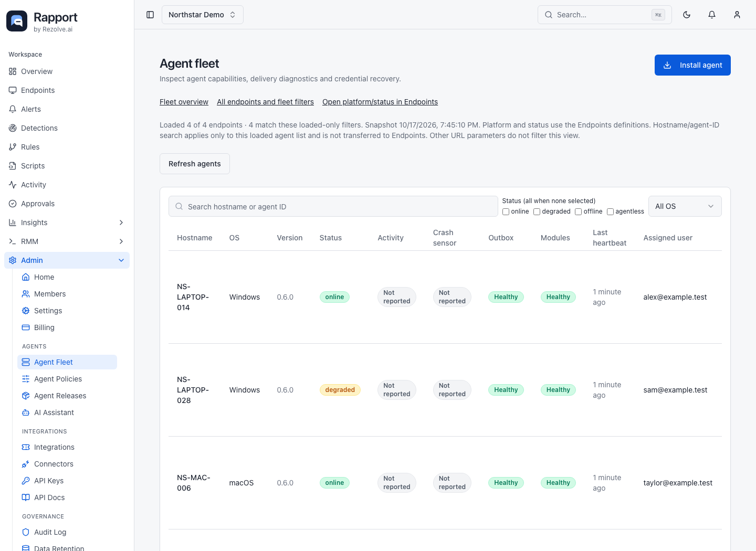Open AI Assistant page
Screen dimensions: 756x551
point(67,412)
